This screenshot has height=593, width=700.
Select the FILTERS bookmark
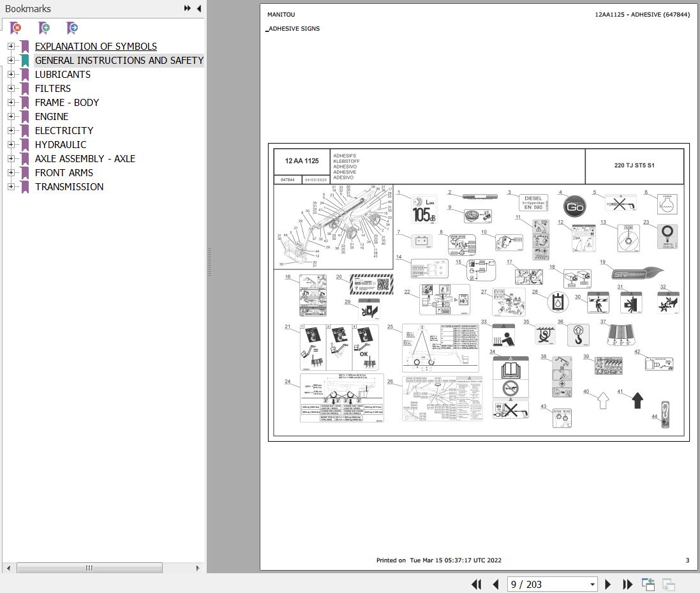52,88
